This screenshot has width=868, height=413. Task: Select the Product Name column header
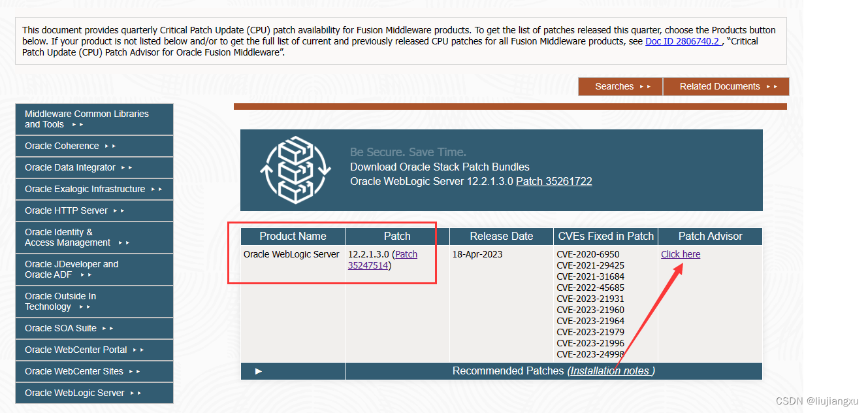293,237
